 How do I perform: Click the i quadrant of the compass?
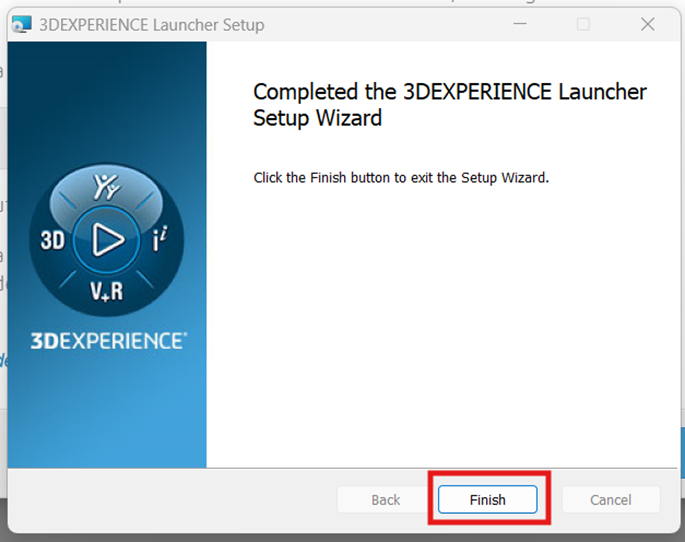(159, 238)
